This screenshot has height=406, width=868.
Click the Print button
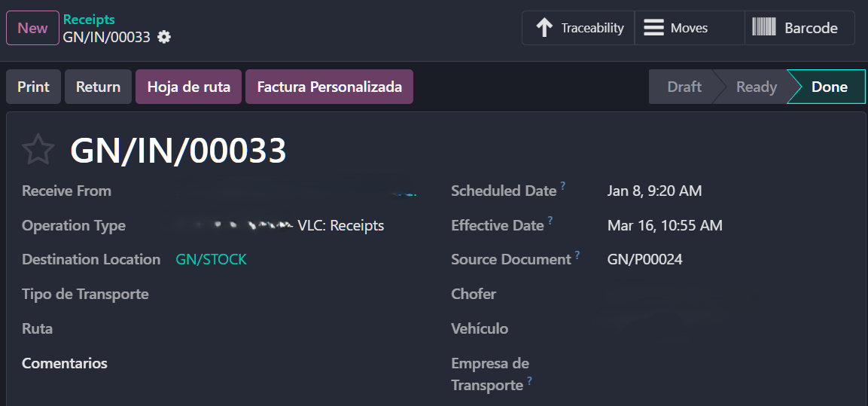(33, 87)
